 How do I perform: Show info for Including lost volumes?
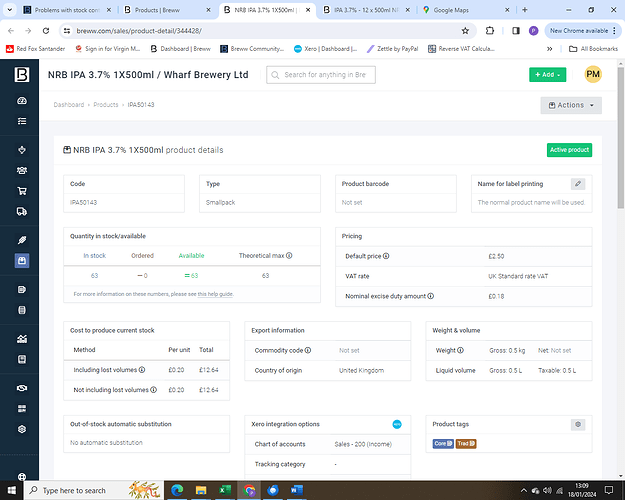[142, 370]
